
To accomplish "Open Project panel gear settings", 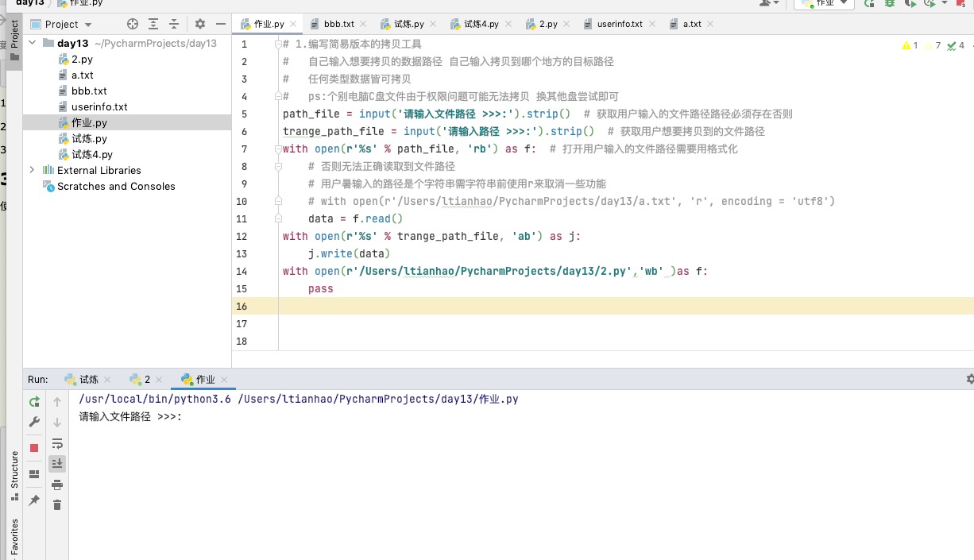I will point(200,25).
